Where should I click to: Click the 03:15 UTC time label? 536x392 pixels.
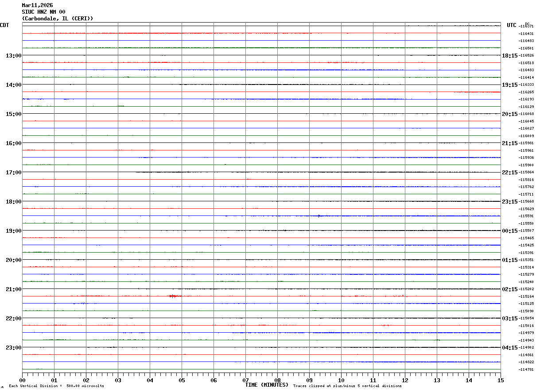point(509,318)
